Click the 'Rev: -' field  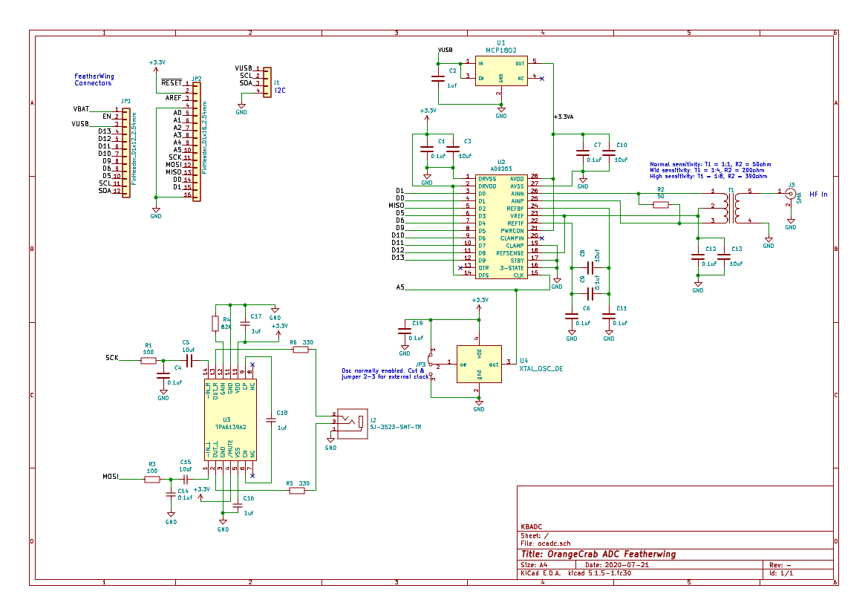[780, 565]
